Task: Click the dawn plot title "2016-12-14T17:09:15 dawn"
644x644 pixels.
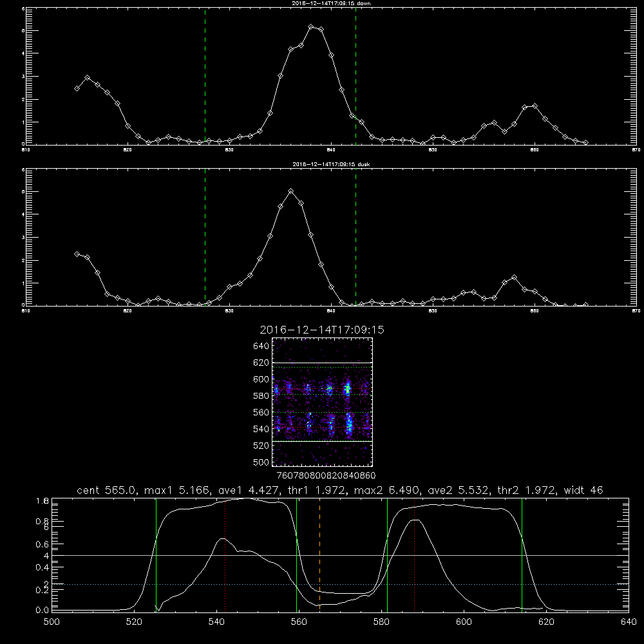Action: click(331, 3)
